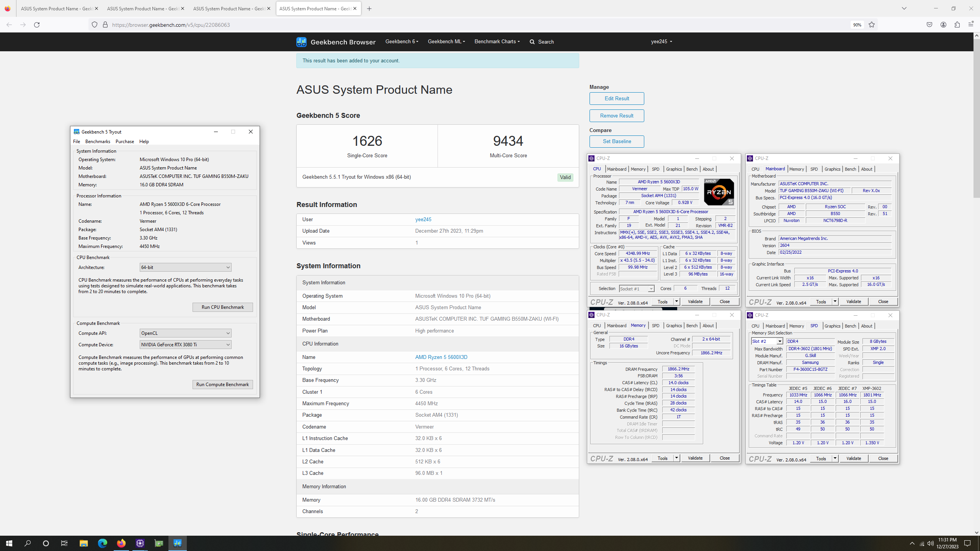The height and width of the screenshot is (551, 980).
Task: Click the Set Baseline button
Action: coord(617,141)
